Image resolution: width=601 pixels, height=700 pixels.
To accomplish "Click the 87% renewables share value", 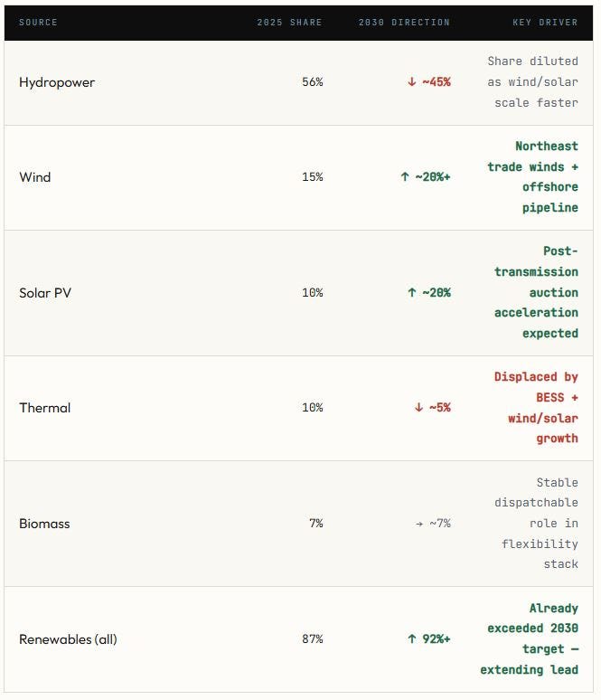I will 313,639.
